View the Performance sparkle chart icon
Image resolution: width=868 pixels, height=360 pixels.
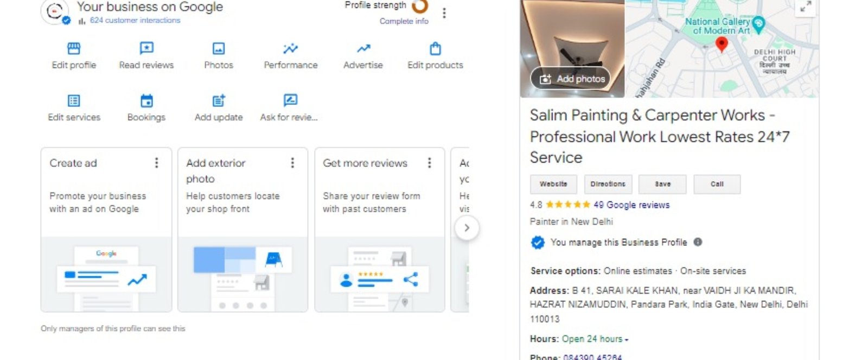pyautogui.click(x=291, y=49)
